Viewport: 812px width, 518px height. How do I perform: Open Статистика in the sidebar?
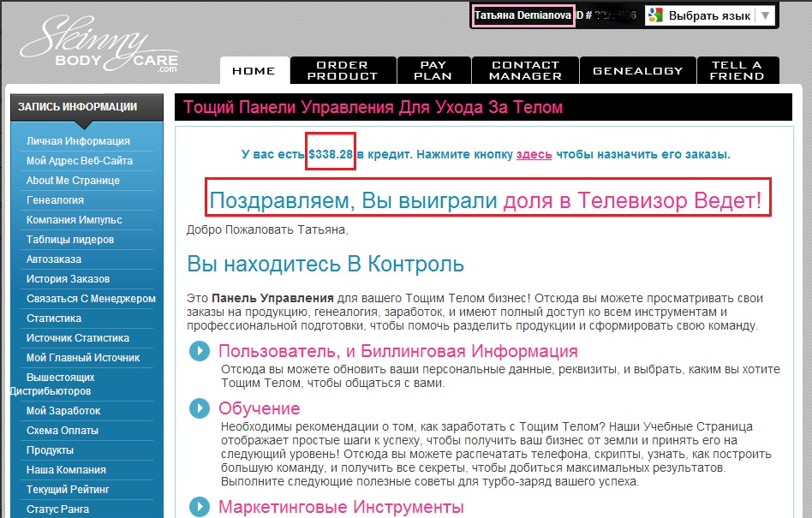click(54, 318)
